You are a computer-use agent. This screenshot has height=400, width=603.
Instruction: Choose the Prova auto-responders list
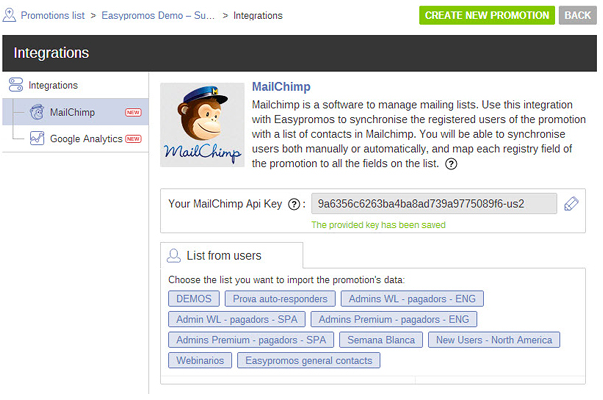click(x=280, y=298)
